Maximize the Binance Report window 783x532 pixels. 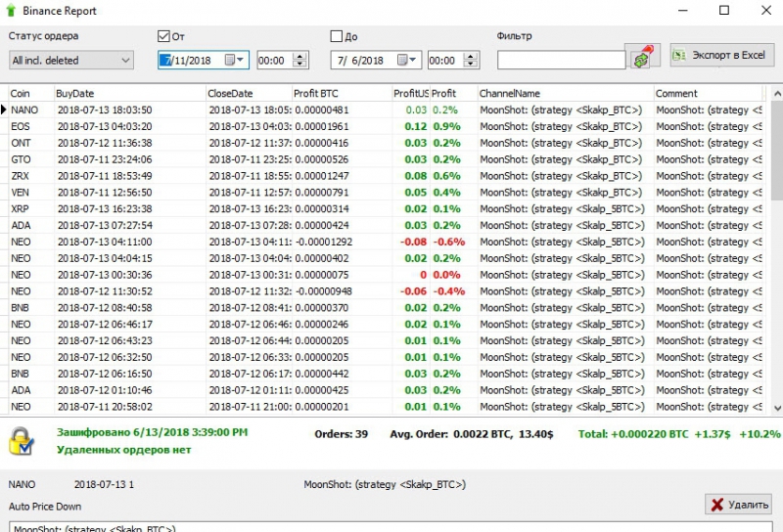tap(724, 10)
